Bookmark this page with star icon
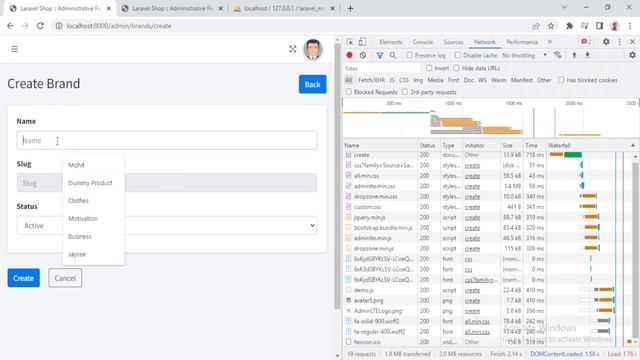This screenshot has height=360, width=640. click(x=551, y=26)
